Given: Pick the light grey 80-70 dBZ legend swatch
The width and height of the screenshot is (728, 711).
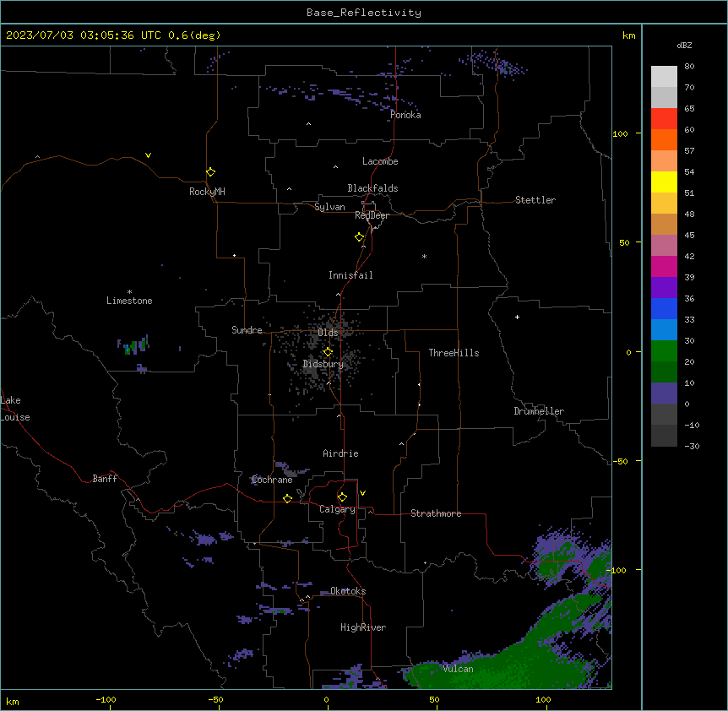Looking at the screenshot, I should pos(664,76).
